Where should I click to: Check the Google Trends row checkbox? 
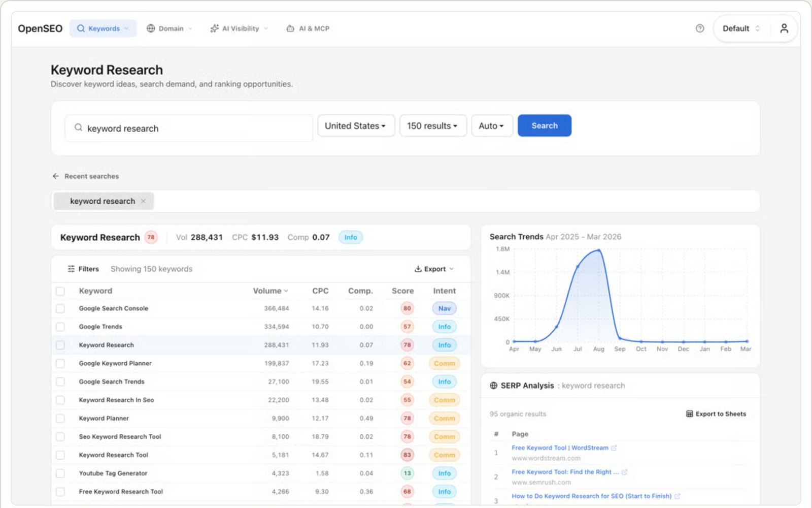click(60, 327)
